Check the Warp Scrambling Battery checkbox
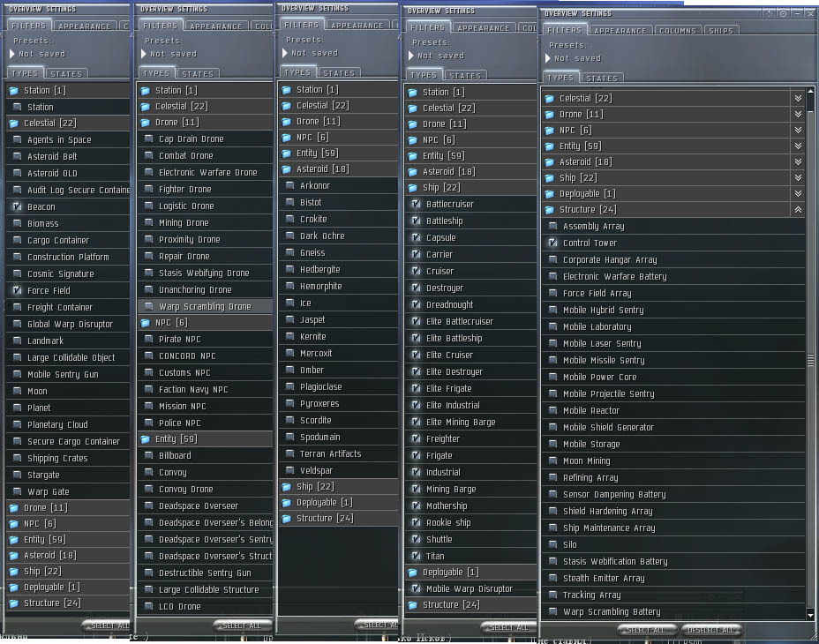819x644 pixels. (x=552, y=611)
